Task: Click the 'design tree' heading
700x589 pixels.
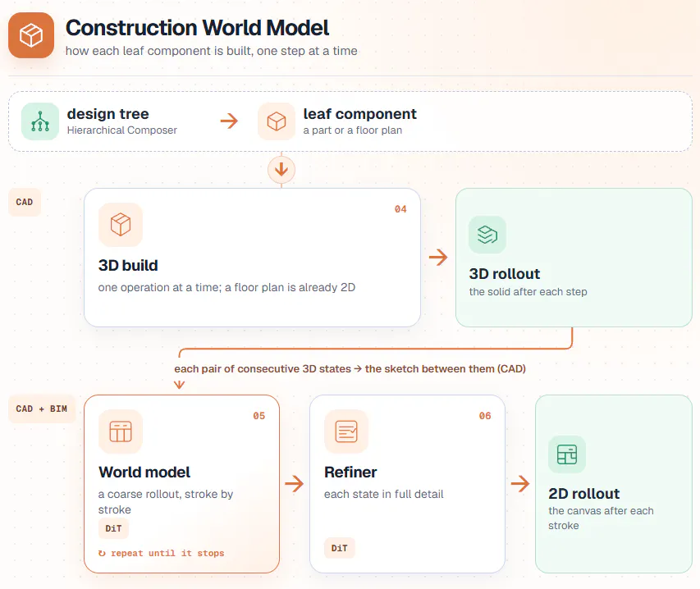Action: pos(108,114)
